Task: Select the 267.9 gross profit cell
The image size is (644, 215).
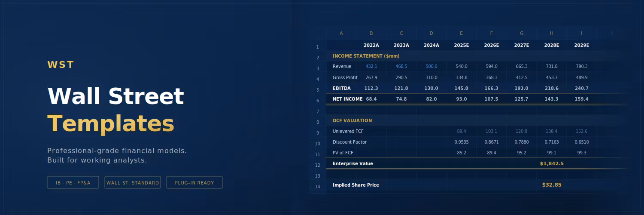Action: coord(371,77)
